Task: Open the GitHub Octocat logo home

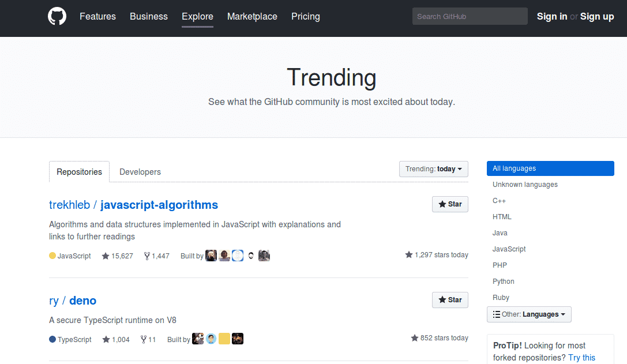Action: click(x=57, y=16)
